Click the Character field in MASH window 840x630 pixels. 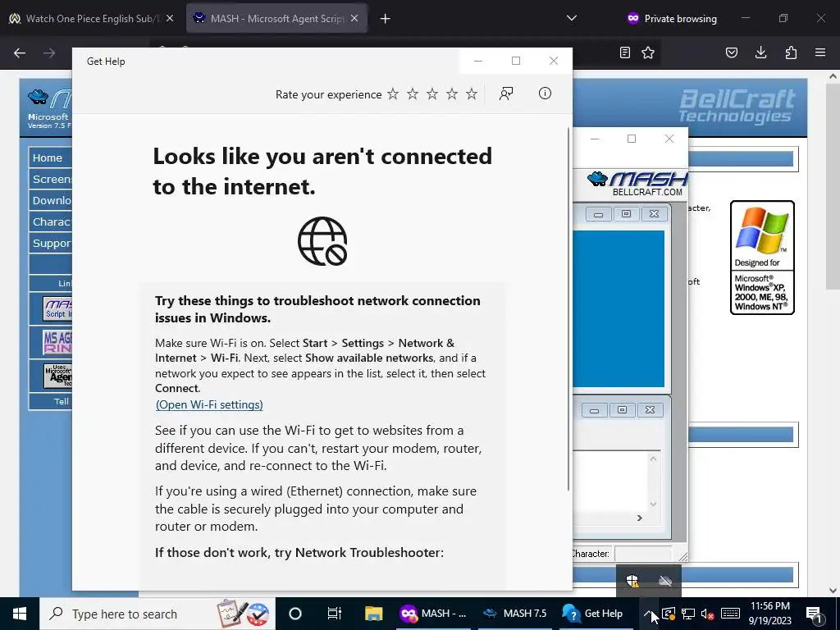coord(642,554)
